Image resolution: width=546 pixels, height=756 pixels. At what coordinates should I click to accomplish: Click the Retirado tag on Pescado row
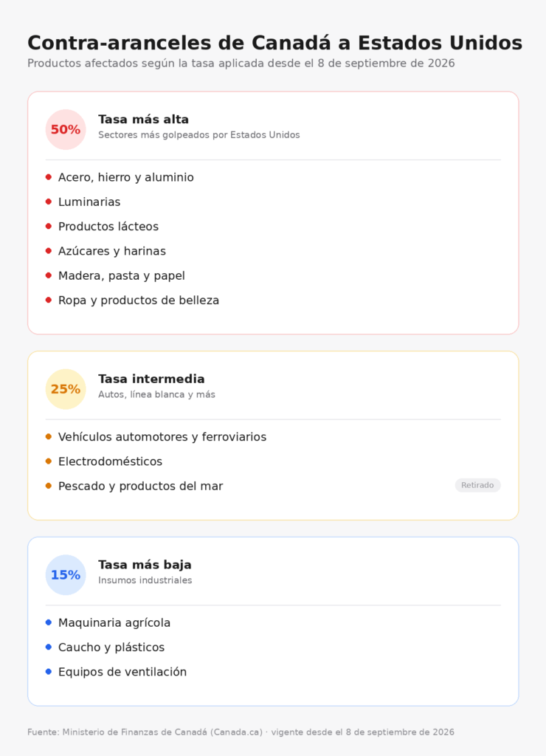477,485
